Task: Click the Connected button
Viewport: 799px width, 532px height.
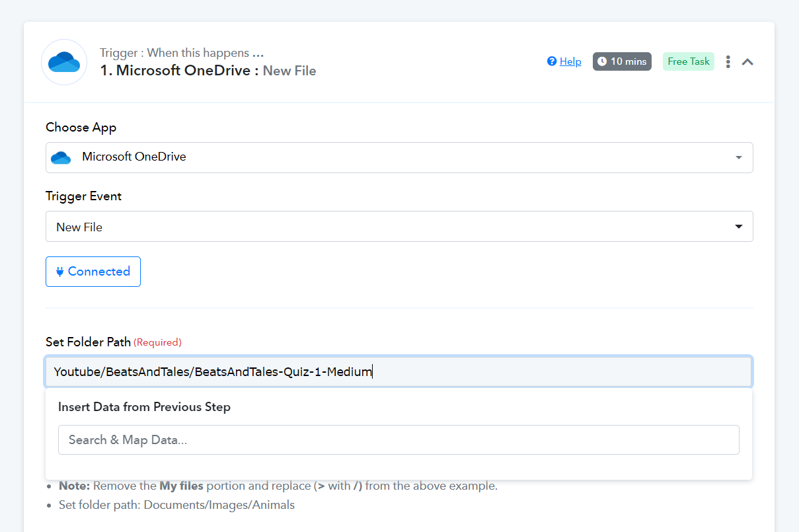Action: pos(93,272)
